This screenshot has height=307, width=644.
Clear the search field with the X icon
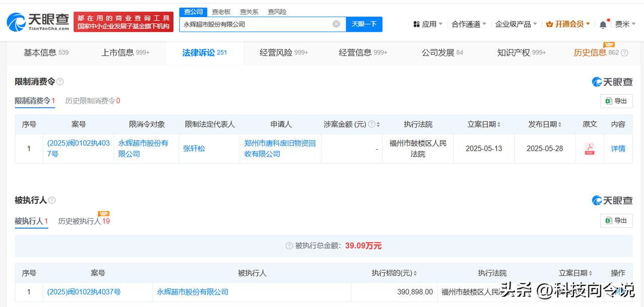[336, 24]
